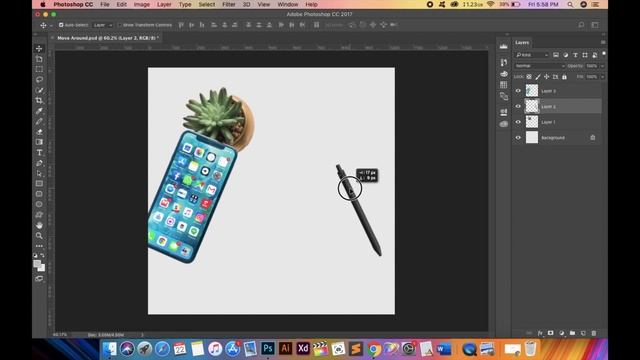Select the Path Selection tool
This screenshot has width=640, height=360.
point(39,173)
